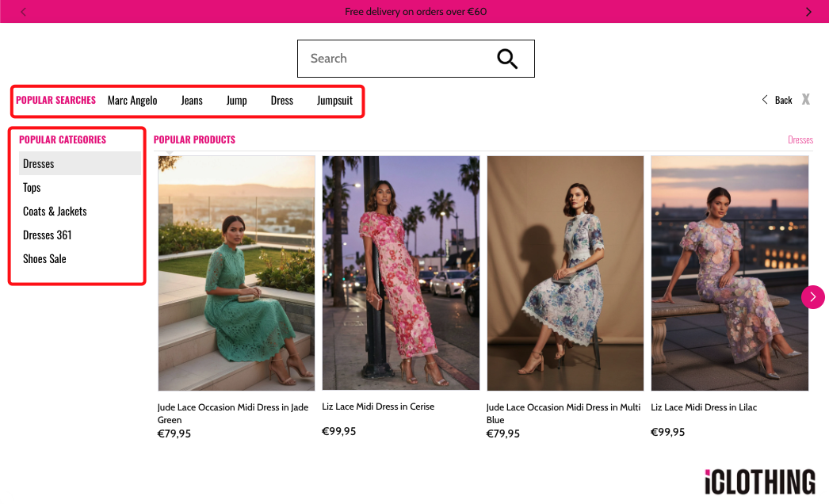Advance to next promo banner message
Screen dimensions: 829x504
(x=808, y=12)
